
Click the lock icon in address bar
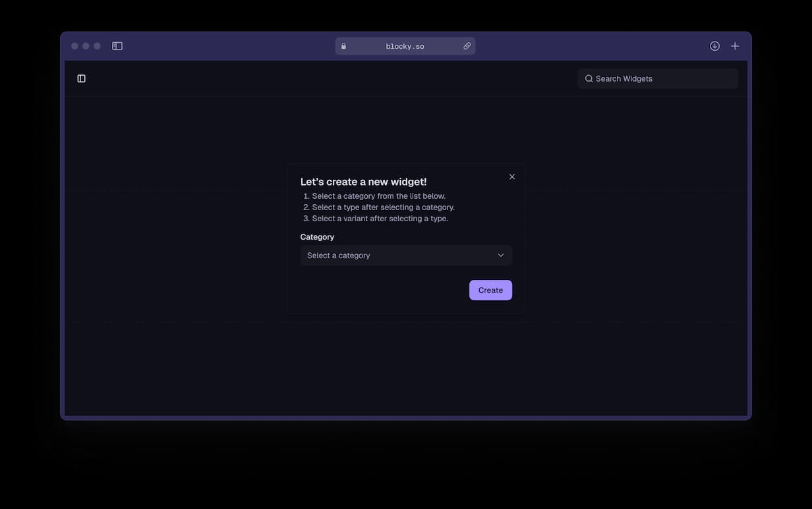(343, 46)
